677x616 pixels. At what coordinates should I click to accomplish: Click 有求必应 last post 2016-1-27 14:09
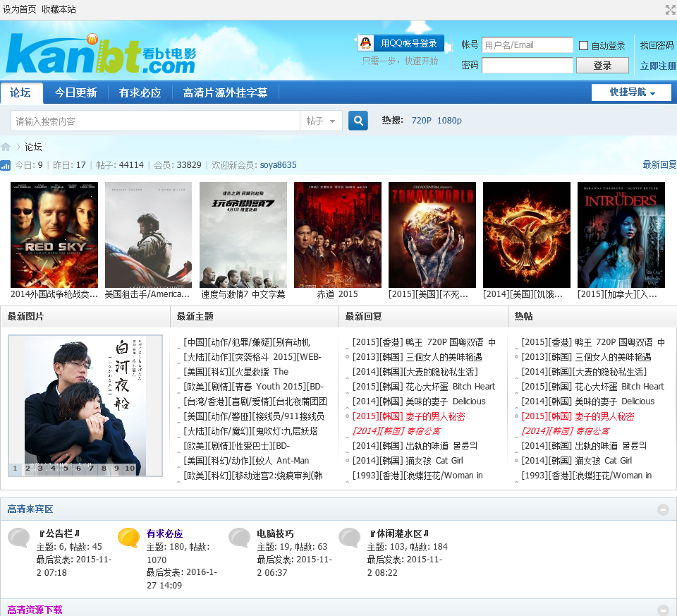coord(182,579)
